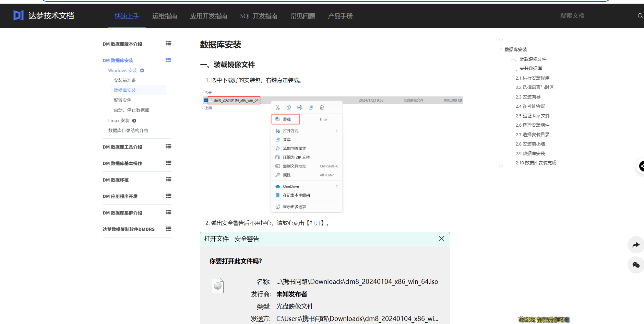The width and height of the screenshot is (644, 324).
Task: Jump to 2.9 数据库安装 in outline
Action: pyautogui.click(x=530, y=153)
